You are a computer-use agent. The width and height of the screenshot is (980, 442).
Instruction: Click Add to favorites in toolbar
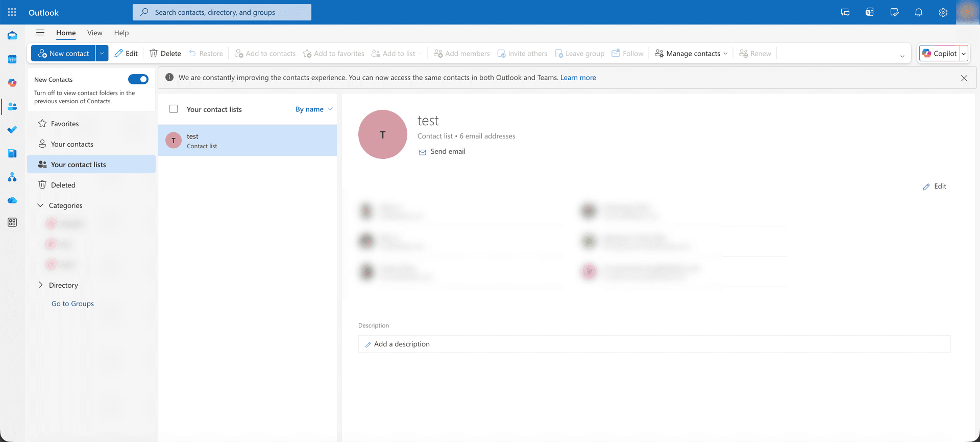click(x=334, y=53)
